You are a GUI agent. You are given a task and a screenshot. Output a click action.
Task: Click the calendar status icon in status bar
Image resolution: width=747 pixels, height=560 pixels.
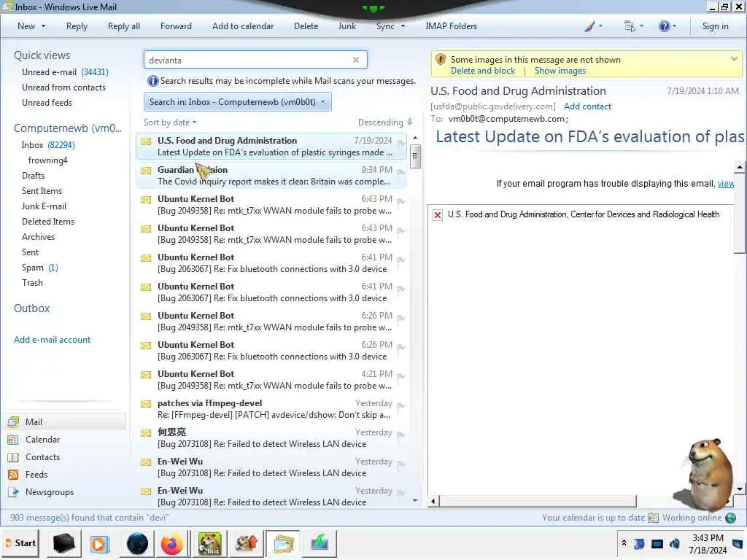click(653, 518)
